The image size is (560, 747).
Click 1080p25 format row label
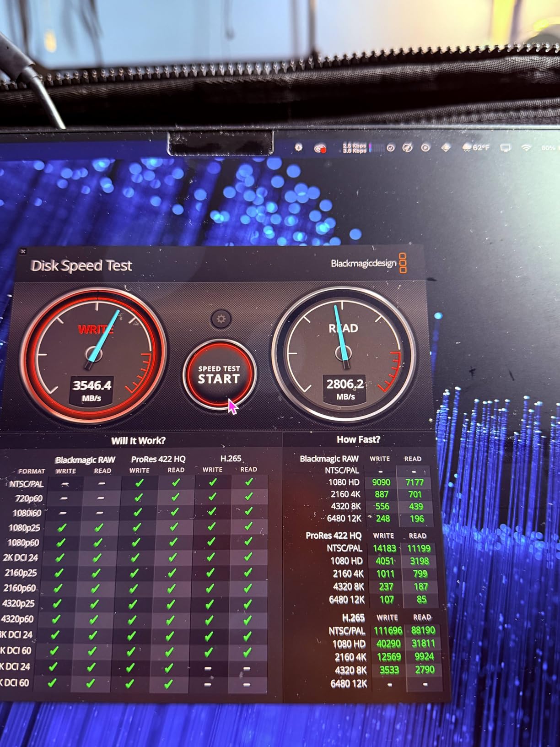click(x=24, y=528)
